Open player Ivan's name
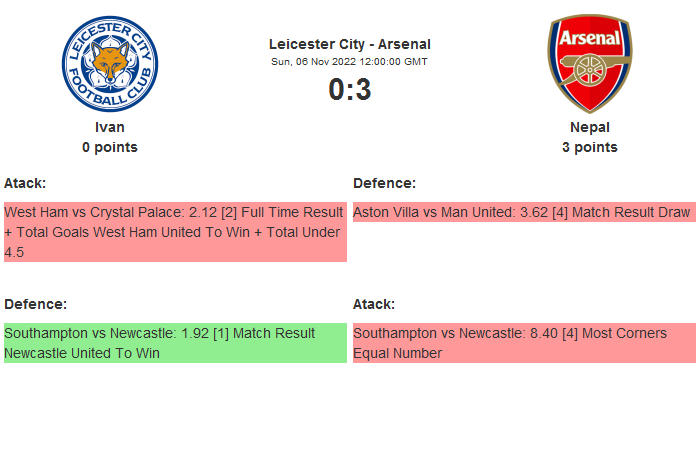 pyautogui.click(x=110, y=127)
